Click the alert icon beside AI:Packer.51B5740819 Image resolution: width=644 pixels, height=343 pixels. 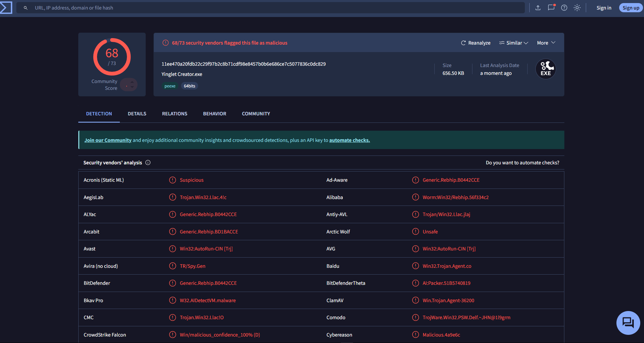pos(415,283)
